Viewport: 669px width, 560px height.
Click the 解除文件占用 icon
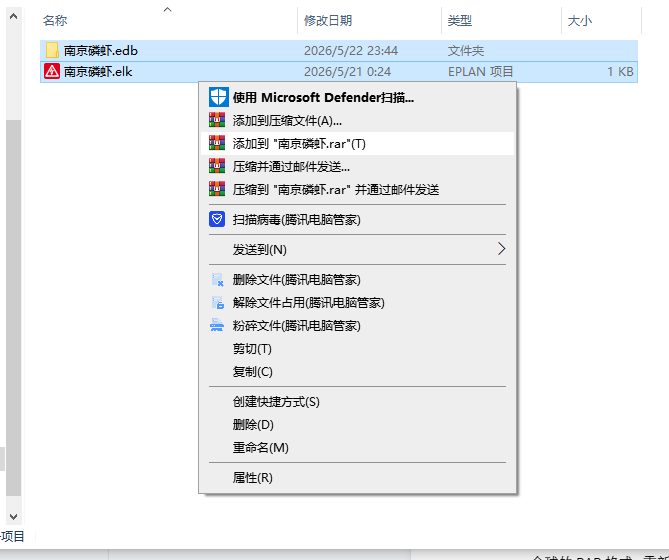pyautogui.click(x=217, y=303)
